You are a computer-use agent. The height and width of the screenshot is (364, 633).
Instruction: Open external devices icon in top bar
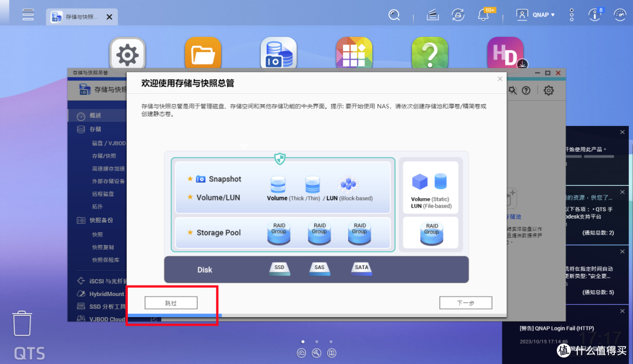458,15
